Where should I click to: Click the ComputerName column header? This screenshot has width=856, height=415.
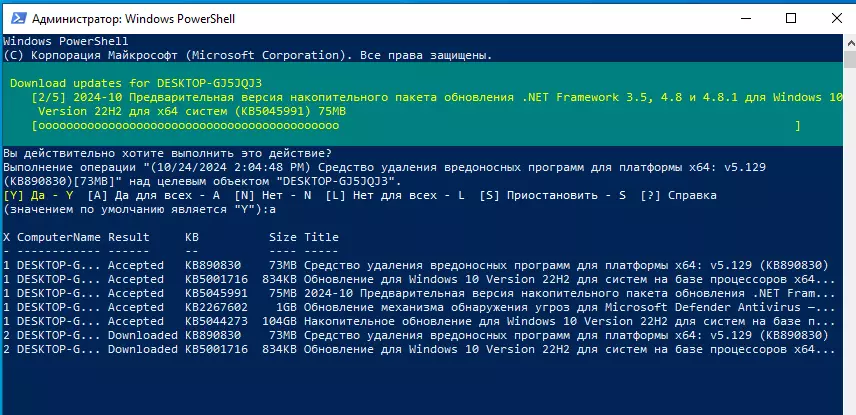(x=59, y=237)
